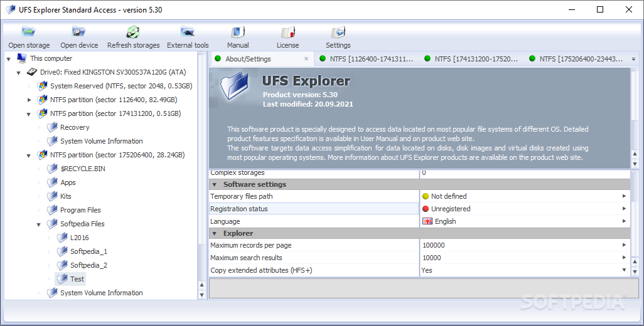Click the System Reserved partition icon

pos(42,86)
